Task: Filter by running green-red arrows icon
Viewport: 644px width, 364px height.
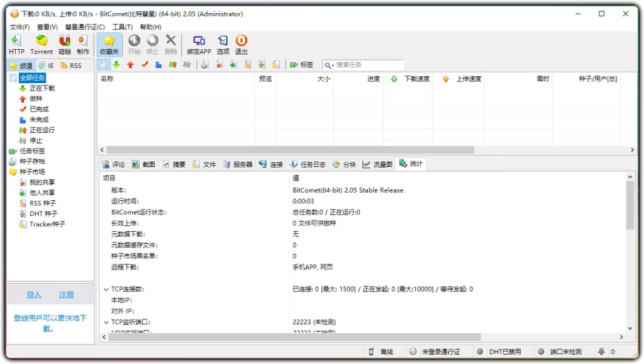Action: coord(172,65)
